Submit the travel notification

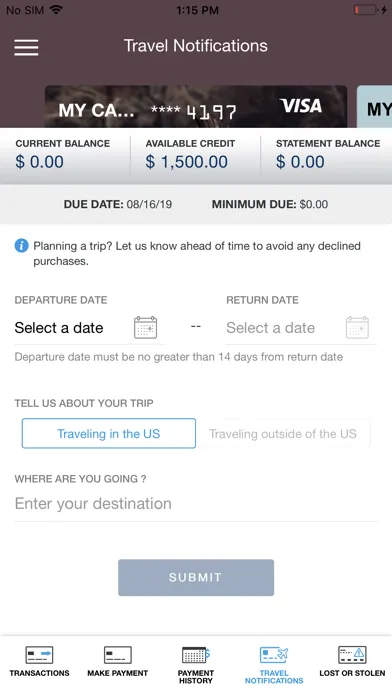[196, 577]
